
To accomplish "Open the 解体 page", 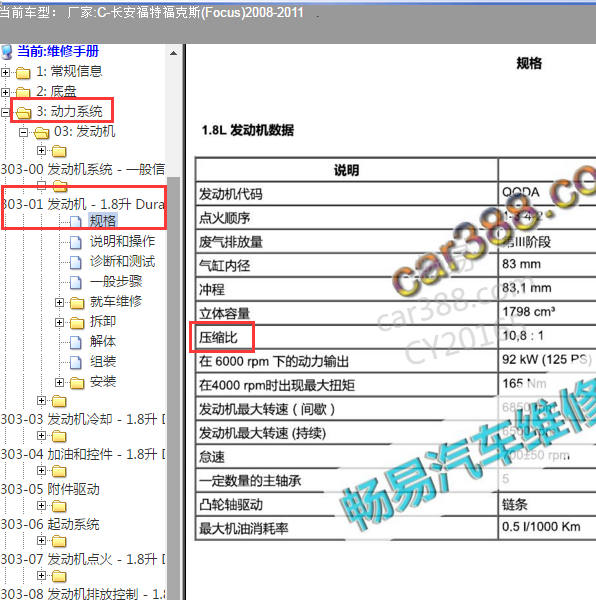I will [x=103, y=341].
